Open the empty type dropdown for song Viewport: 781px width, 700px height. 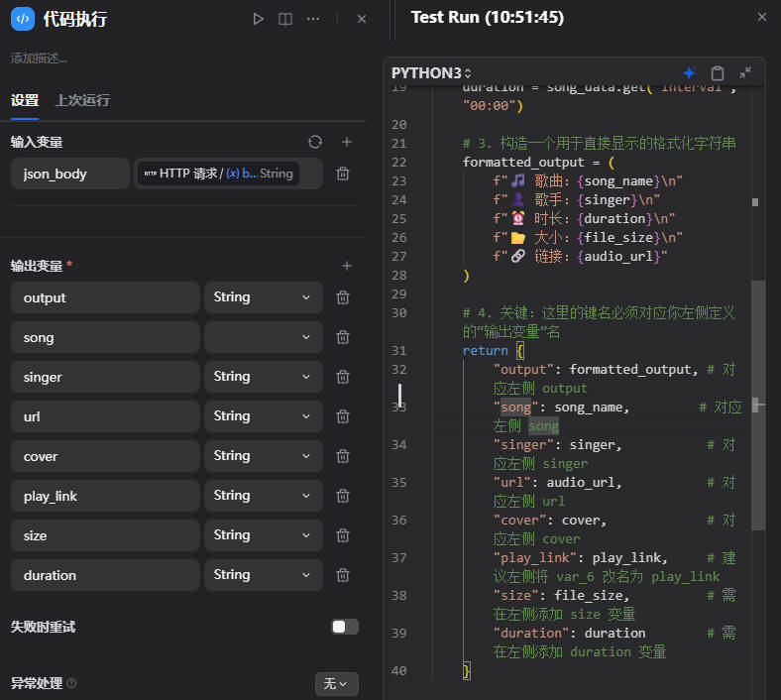[x=264, y=337]
